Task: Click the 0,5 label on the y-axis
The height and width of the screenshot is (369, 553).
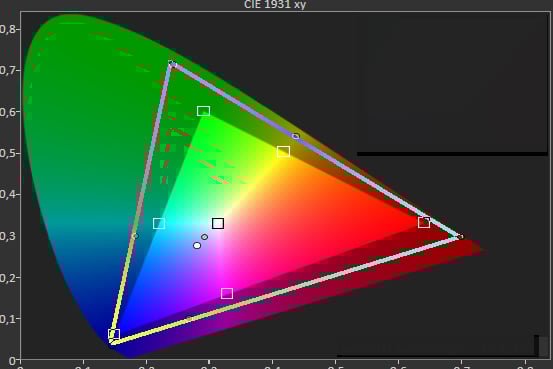Action: [x=7, y=153]
